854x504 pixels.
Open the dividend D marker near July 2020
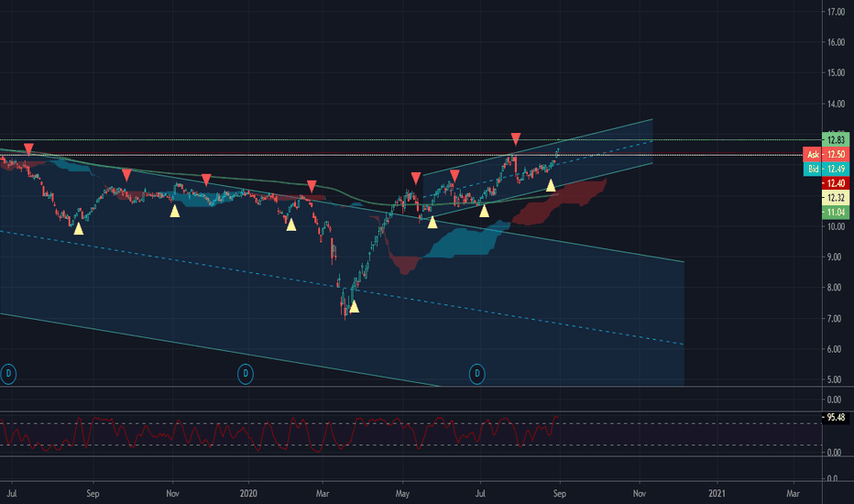click(x=477, y=374)
